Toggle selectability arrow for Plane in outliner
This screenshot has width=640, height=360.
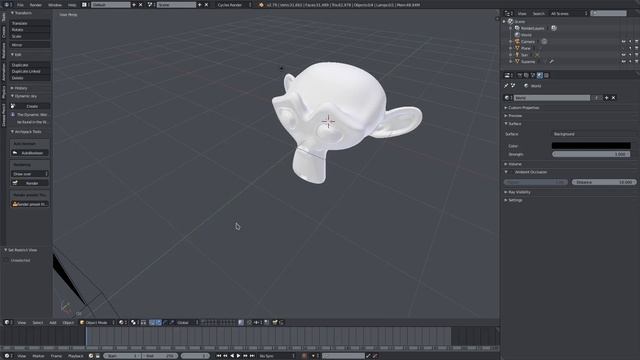tap(630, 48)
